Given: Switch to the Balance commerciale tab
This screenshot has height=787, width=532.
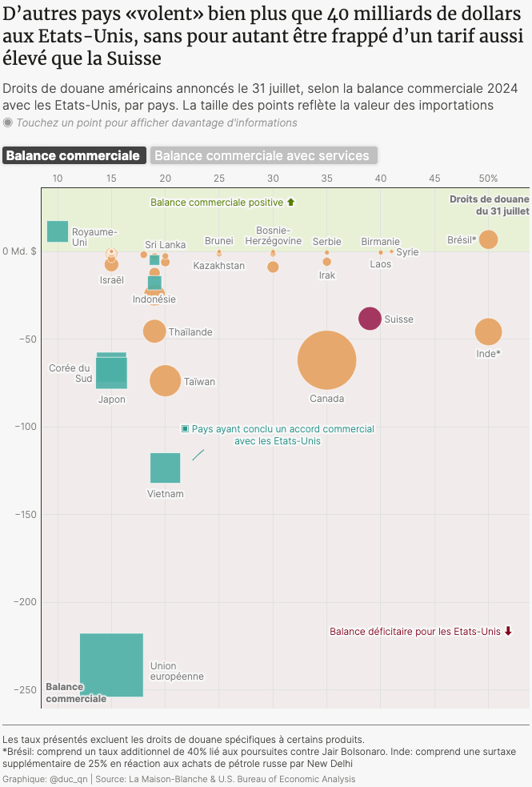Looking at the screenshot, I should click(74, 155).
